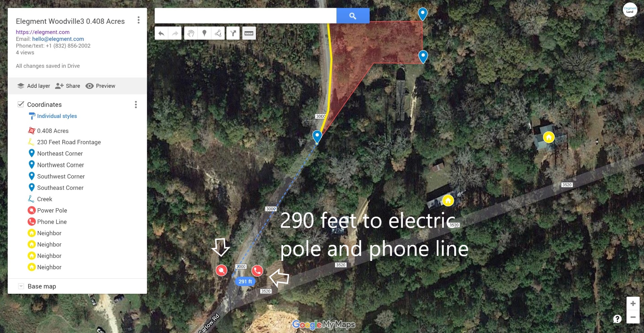Open the Coordinates layer options menu
This screenshot has height=333, width=644.
[x=136, y=105]
